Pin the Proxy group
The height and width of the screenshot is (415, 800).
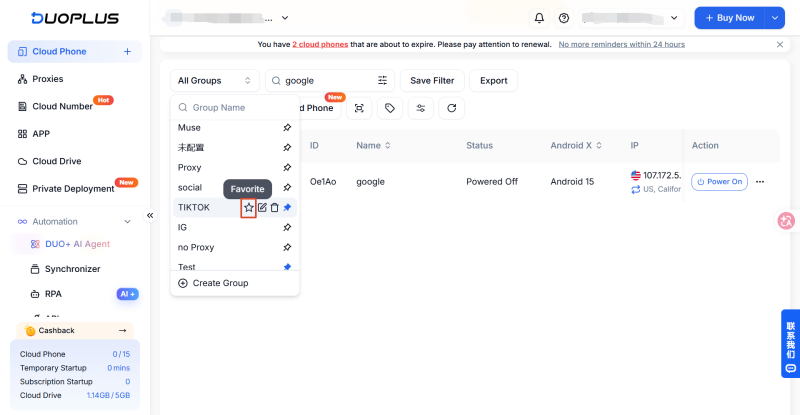287,167
